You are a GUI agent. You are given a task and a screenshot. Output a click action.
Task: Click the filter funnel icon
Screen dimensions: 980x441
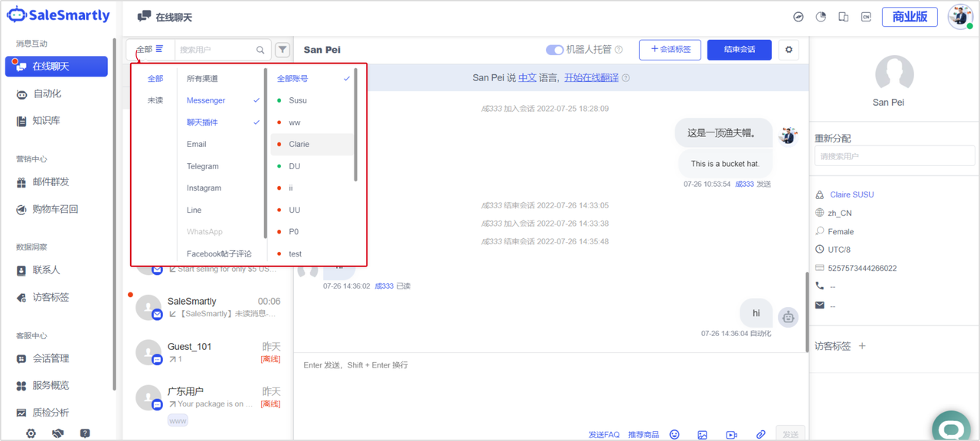pos(283,50)
